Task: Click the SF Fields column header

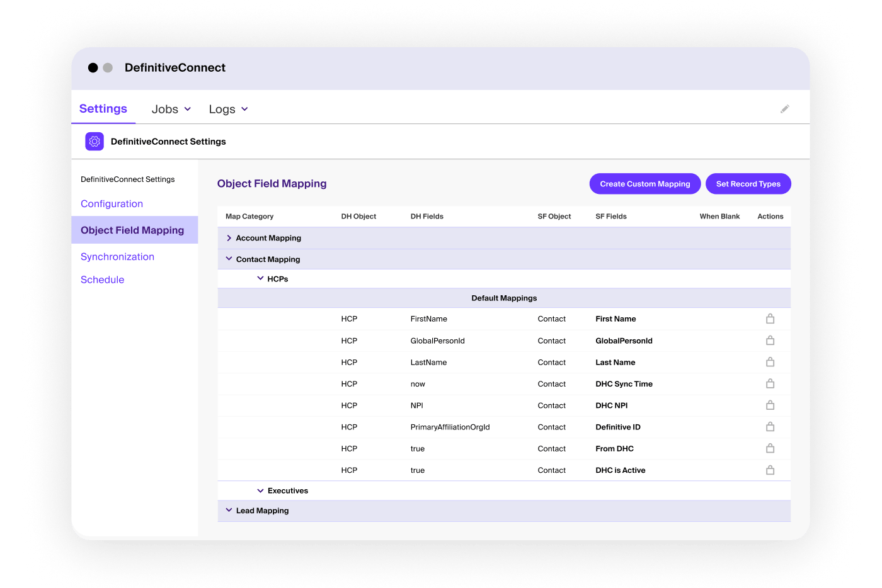Action: click(x=611, y=217)
